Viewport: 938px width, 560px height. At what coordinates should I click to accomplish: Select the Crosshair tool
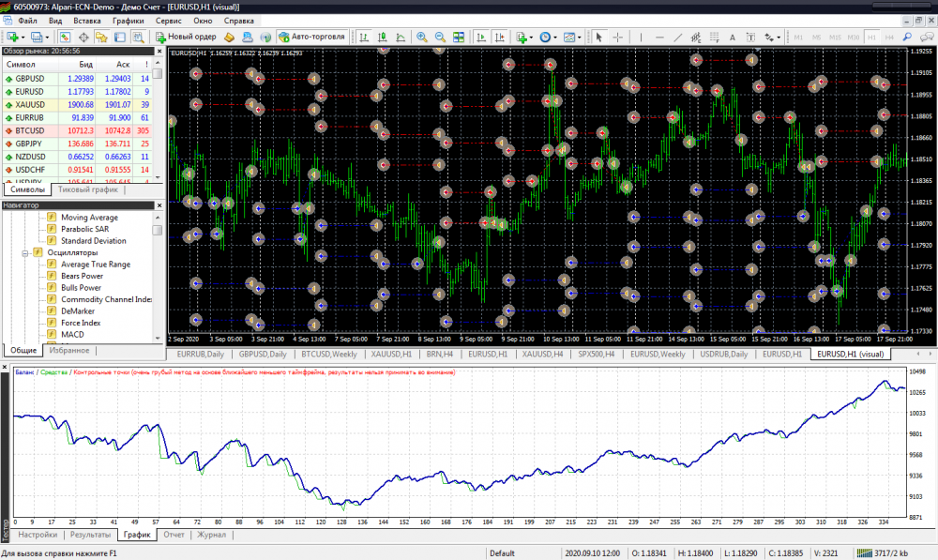coord(617,38)
